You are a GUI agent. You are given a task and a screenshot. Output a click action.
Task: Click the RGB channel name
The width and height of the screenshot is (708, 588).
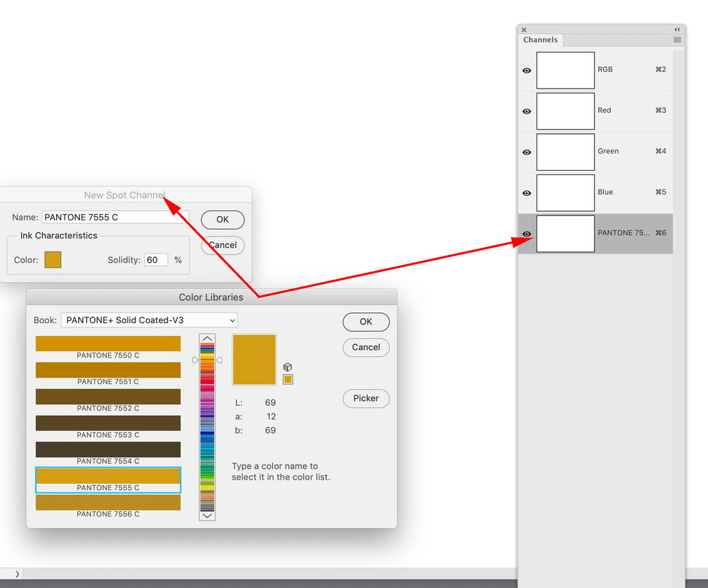pos(605,69)
